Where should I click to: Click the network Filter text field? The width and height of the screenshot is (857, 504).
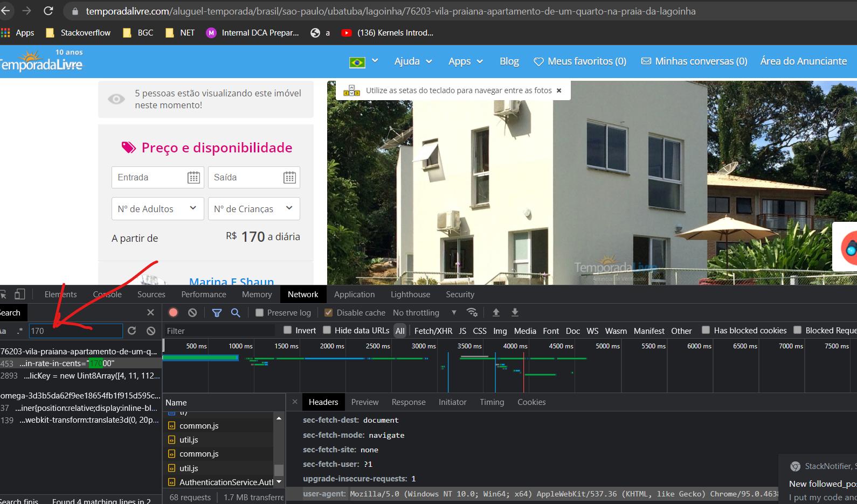point(220,331)
